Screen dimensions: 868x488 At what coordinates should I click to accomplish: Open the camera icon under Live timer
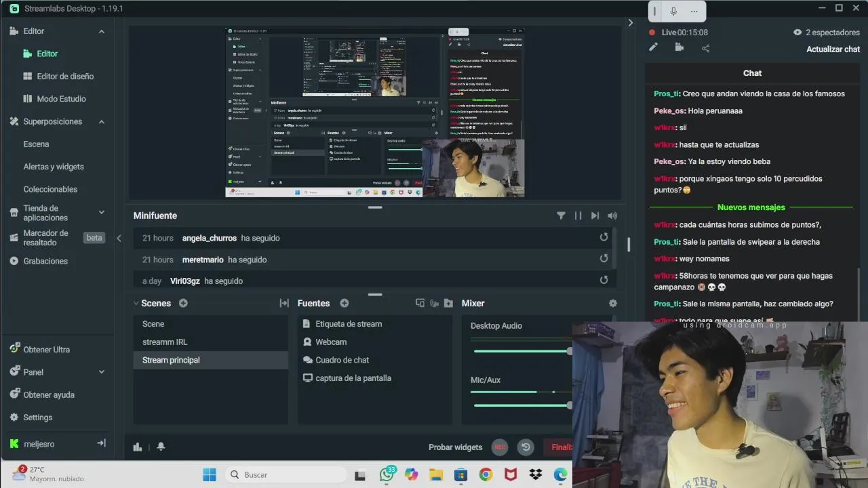click(x=679, y=47)
